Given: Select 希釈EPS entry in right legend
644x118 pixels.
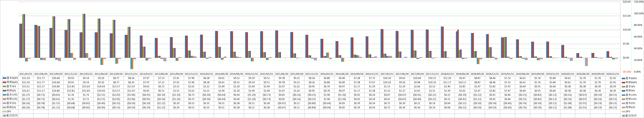Looking at the screenshot, I should [x=628, y=107].
